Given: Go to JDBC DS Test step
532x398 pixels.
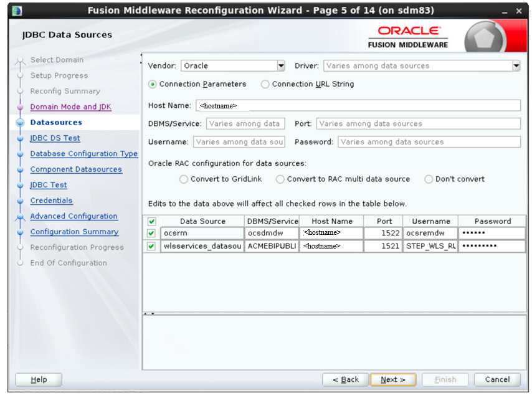Looking at the screenshot, I should click(55, 138).
